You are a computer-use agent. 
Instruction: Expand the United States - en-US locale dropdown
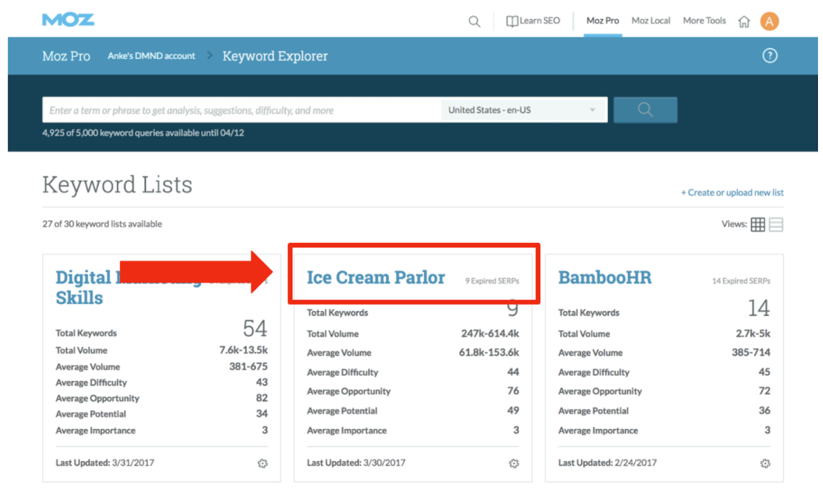pos(523,110)
